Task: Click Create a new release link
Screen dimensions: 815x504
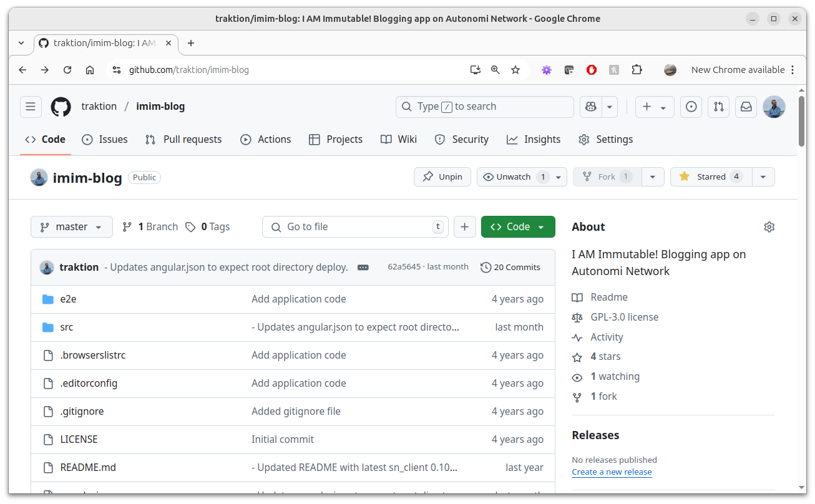Action: (612, 472)
